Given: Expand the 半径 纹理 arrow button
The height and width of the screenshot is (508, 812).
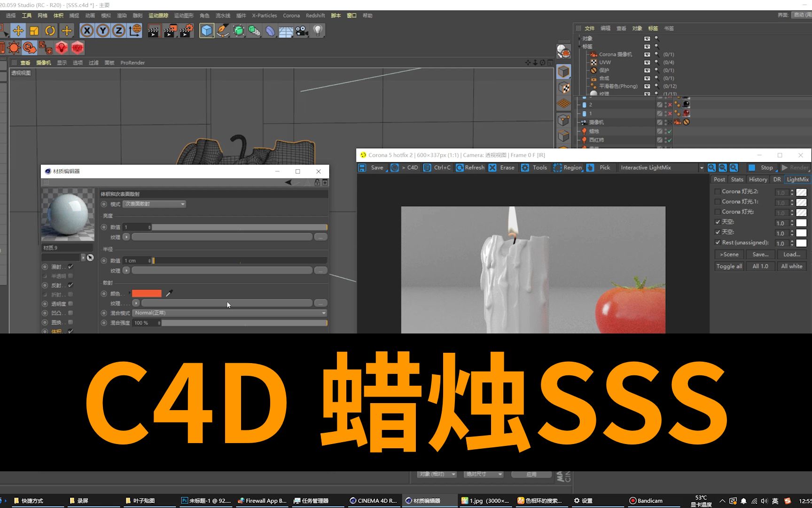Looking at the screenshot, I should point(126,270).
